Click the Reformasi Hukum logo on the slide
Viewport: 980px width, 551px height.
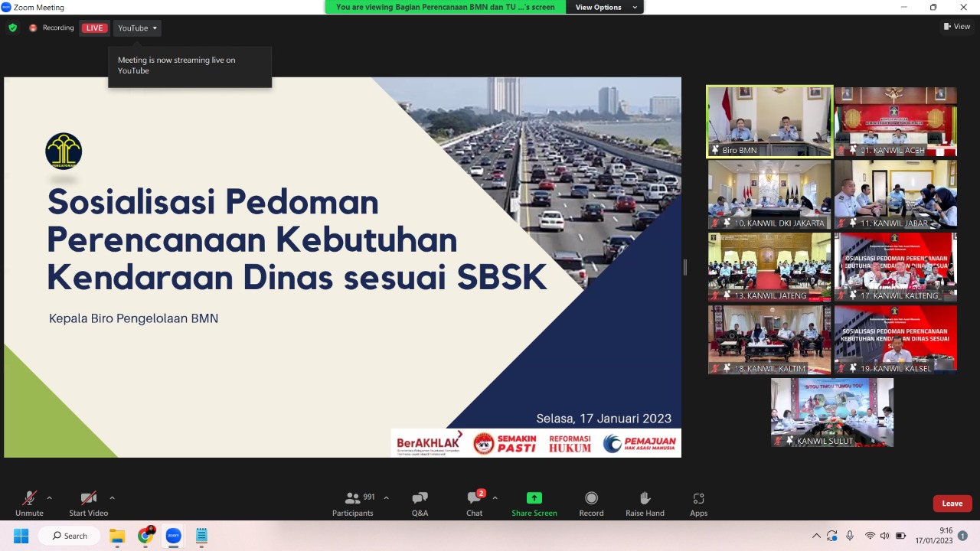570,444
